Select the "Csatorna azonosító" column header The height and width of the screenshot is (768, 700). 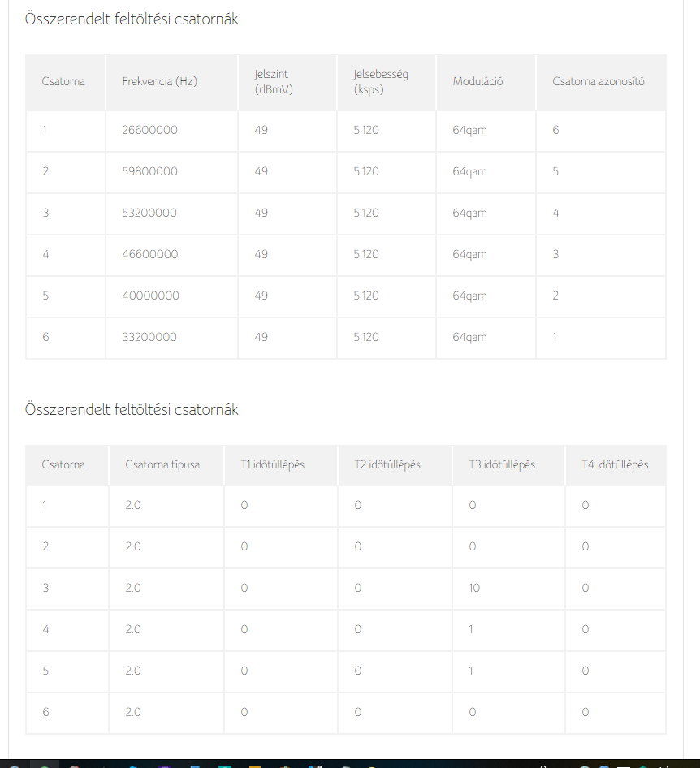coord(598,81)
